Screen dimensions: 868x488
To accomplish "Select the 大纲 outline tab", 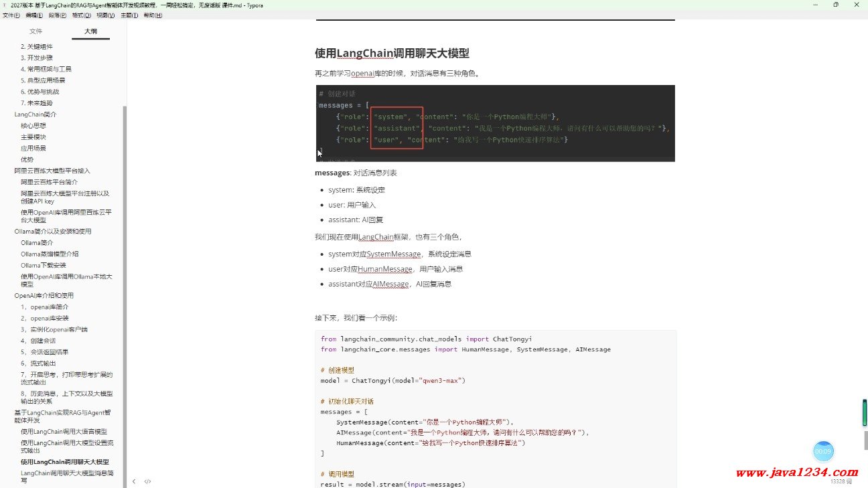I will pyautogui.click(x=90, y=31).
